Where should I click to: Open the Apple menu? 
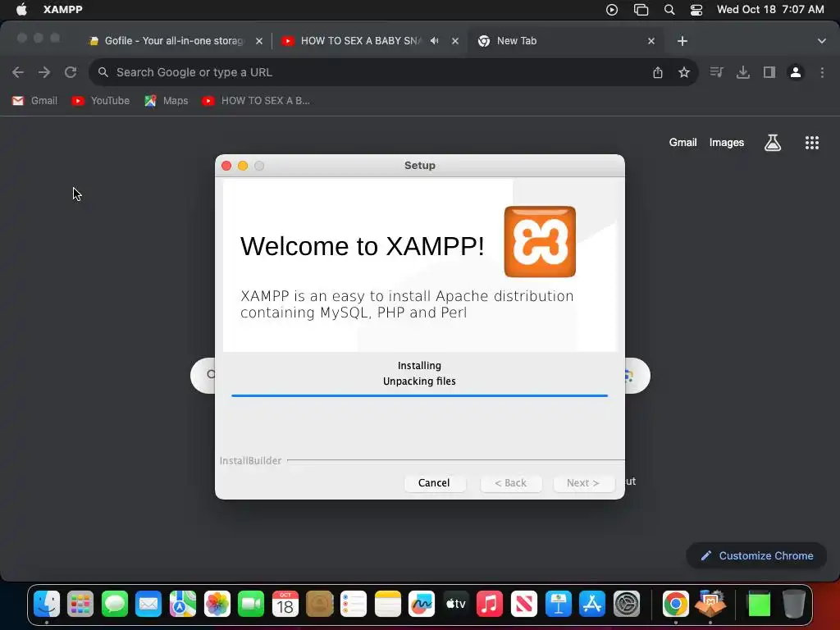pyautogui.click(x=21, y=10)
